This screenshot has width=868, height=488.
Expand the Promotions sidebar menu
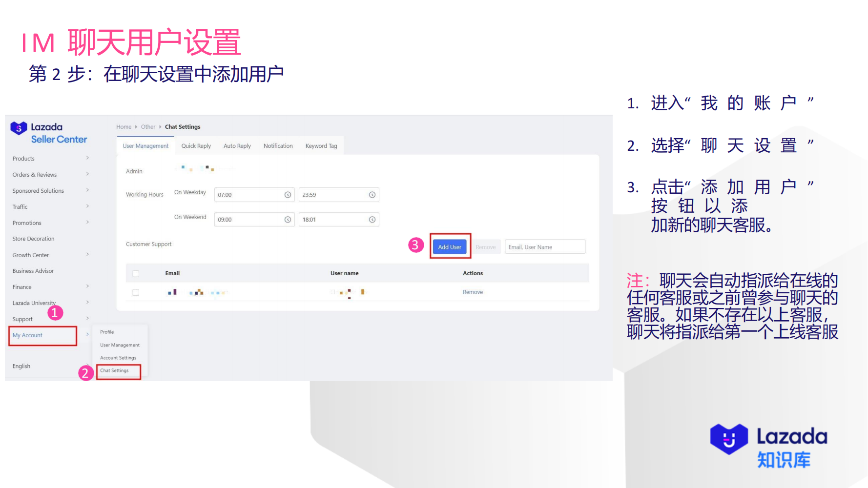[x=50, y=223]
